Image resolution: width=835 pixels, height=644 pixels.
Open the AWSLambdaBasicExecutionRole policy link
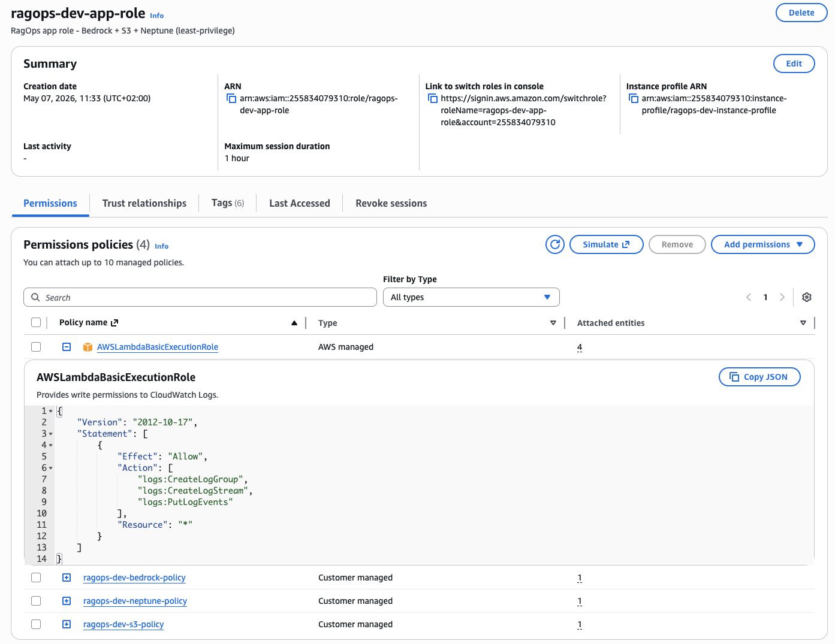click(158, 347)
